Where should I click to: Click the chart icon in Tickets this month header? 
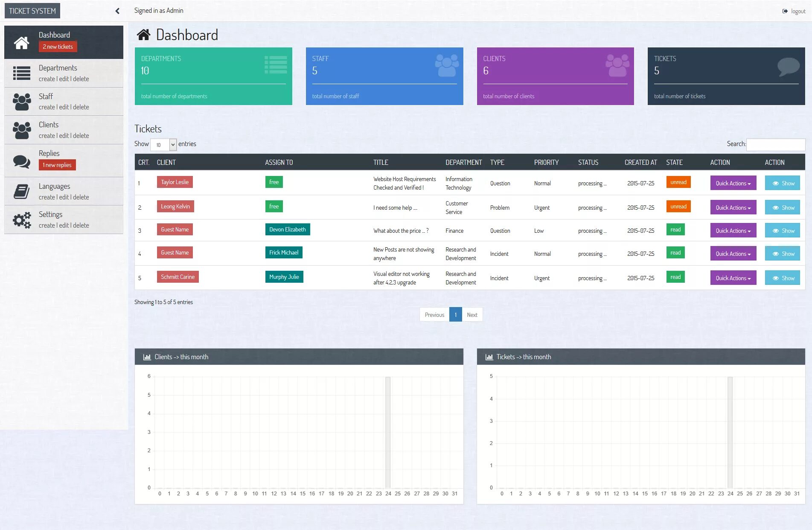[489, 357]
